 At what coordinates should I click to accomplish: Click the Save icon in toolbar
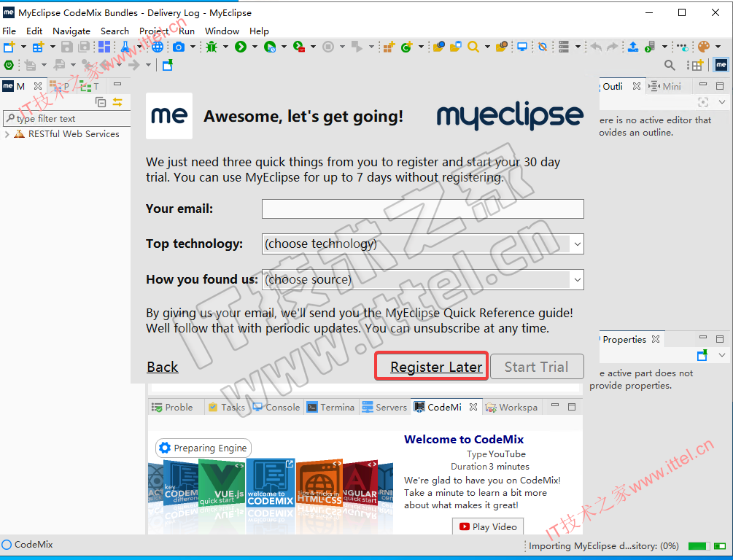pyautogui.click(x=67, y=47)
